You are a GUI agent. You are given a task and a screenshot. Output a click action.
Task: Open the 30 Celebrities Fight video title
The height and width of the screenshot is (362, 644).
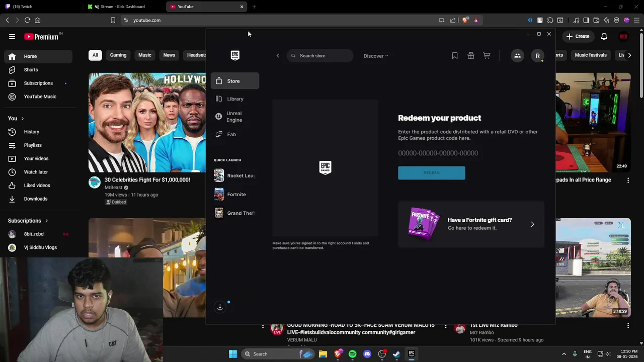(147, 180)
